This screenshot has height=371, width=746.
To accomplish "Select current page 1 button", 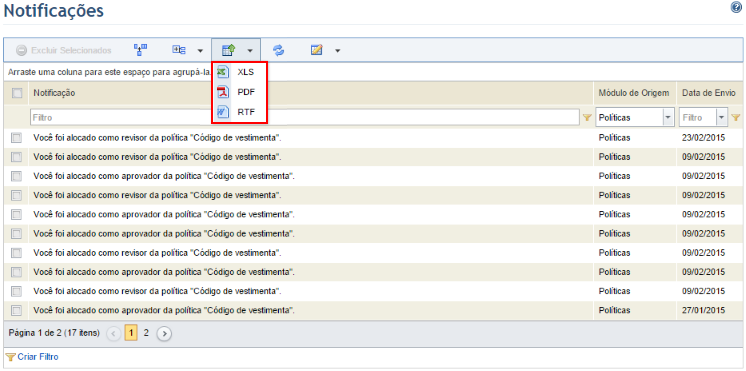I will tap(131, 333).
